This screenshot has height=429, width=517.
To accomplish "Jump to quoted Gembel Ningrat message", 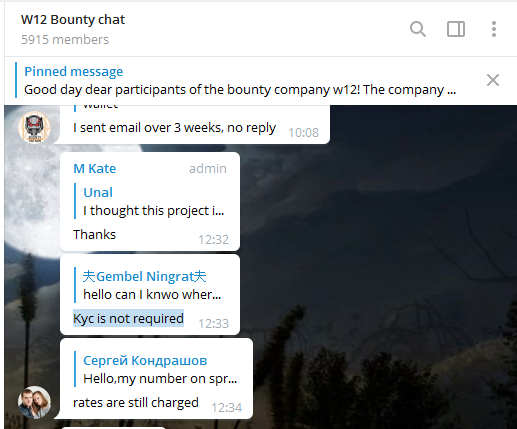I will click(150, 285).
